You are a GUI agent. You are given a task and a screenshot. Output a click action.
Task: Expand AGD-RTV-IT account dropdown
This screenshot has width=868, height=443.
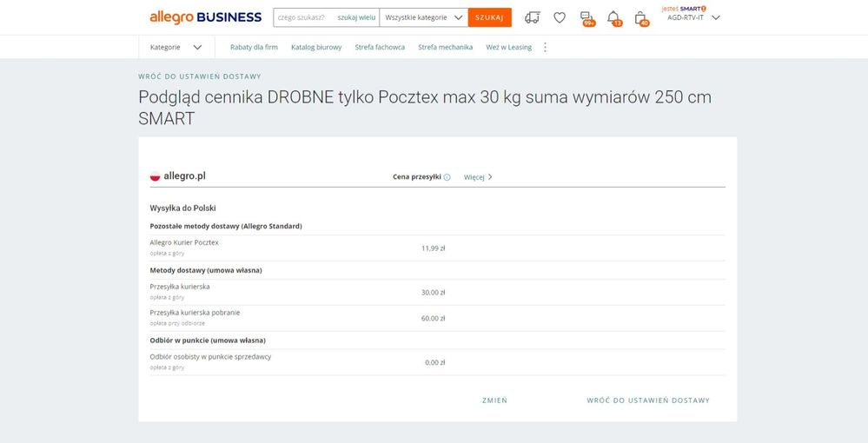[x=693, y=17]
